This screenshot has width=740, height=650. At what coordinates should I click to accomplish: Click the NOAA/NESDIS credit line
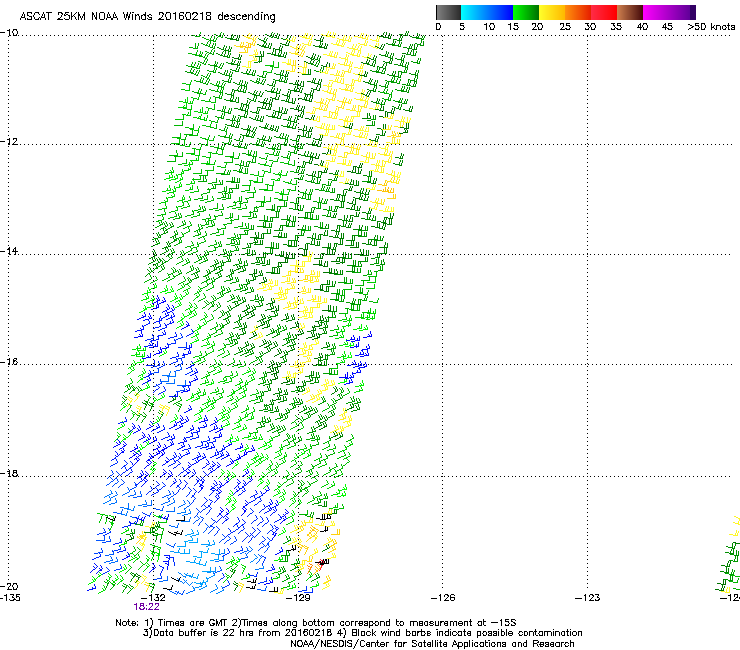pyautogui.click(x=432, y=644)
